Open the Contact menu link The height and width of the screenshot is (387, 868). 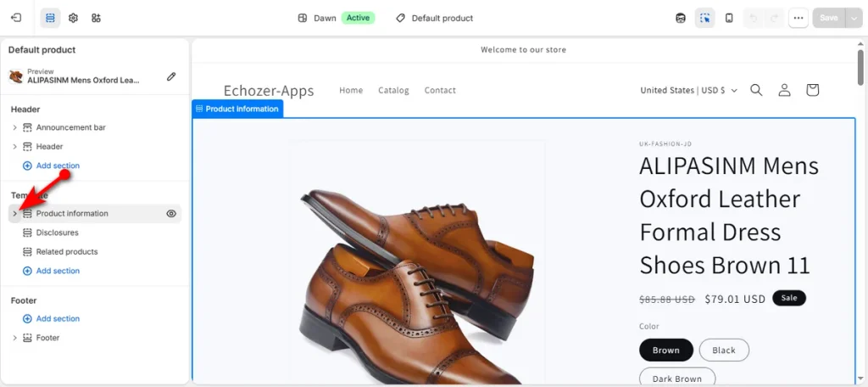point(440,90)
